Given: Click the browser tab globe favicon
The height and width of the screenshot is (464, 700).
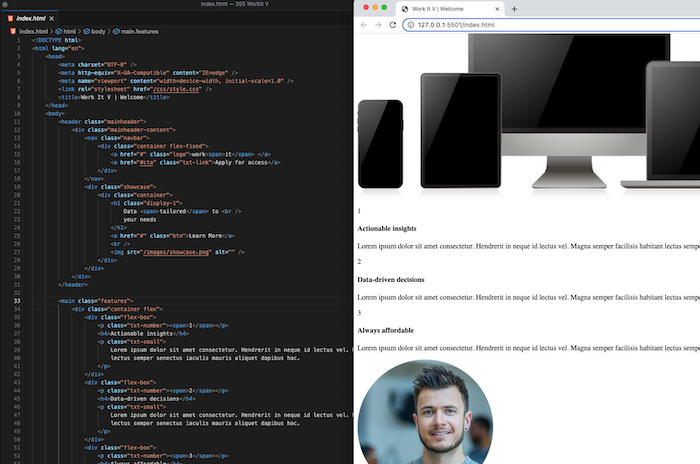Looking at the screenshot, I should pyautogui.click(x=405, y=9).
